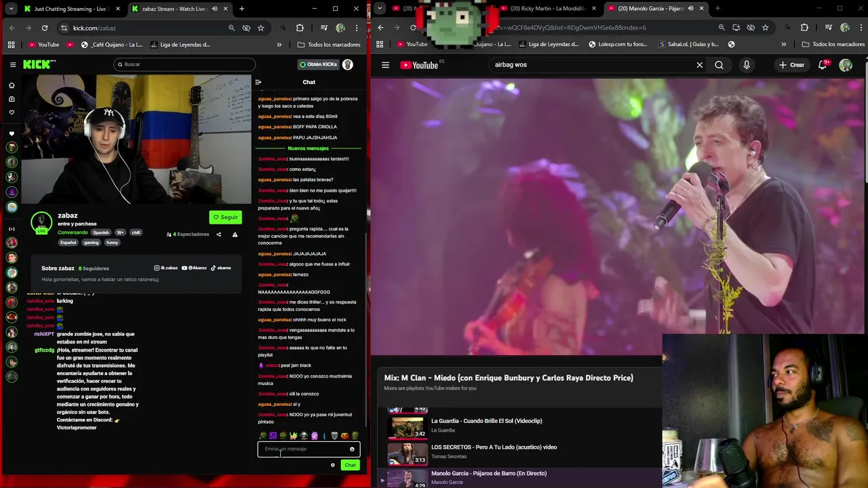The image size is (868, 488).
Task: Open Todos los marcadores folder in YouTube window
Action: click(x=833, y=45)
